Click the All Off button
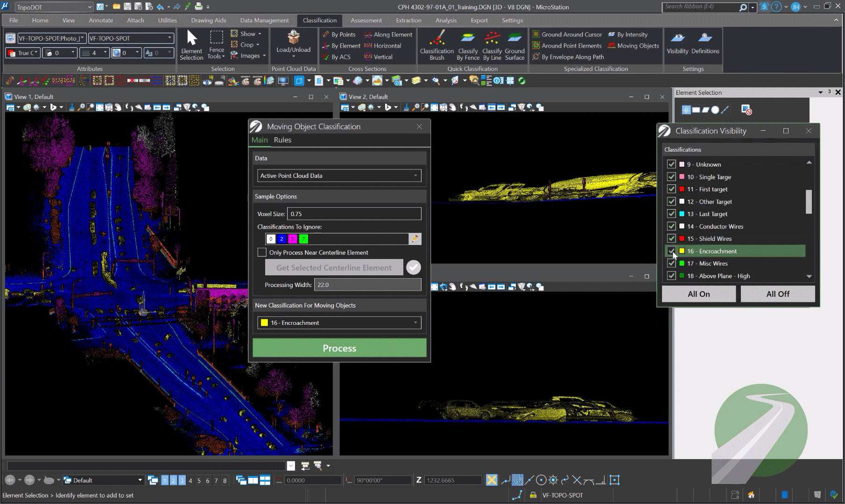The height and width of the screenshot is (504, 845). (777, 294)
